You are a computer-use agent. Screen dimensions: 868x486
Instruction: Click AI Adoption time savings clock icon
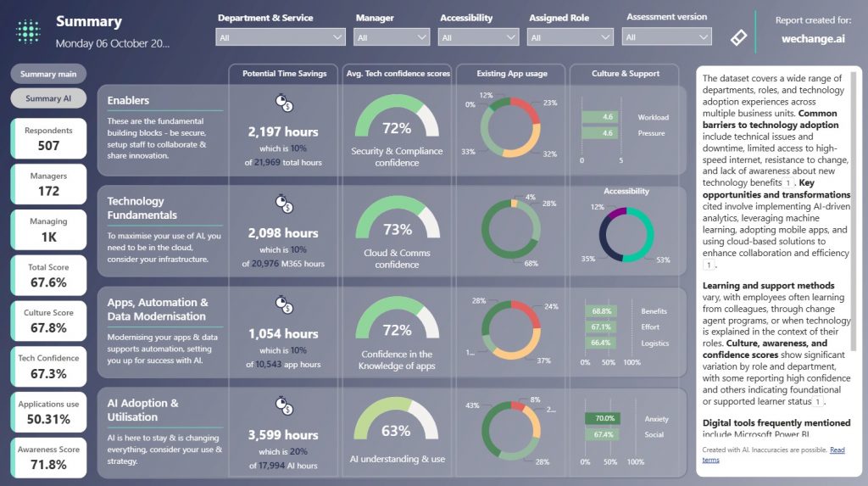pyautogui.click(x=284, y=405)
